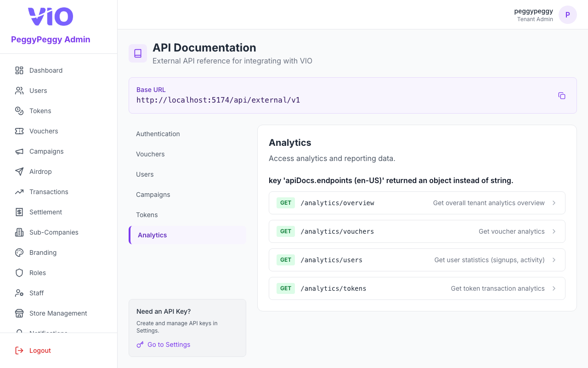
Task: Open Settlement in the sidebar
Action: click(58, 212)
